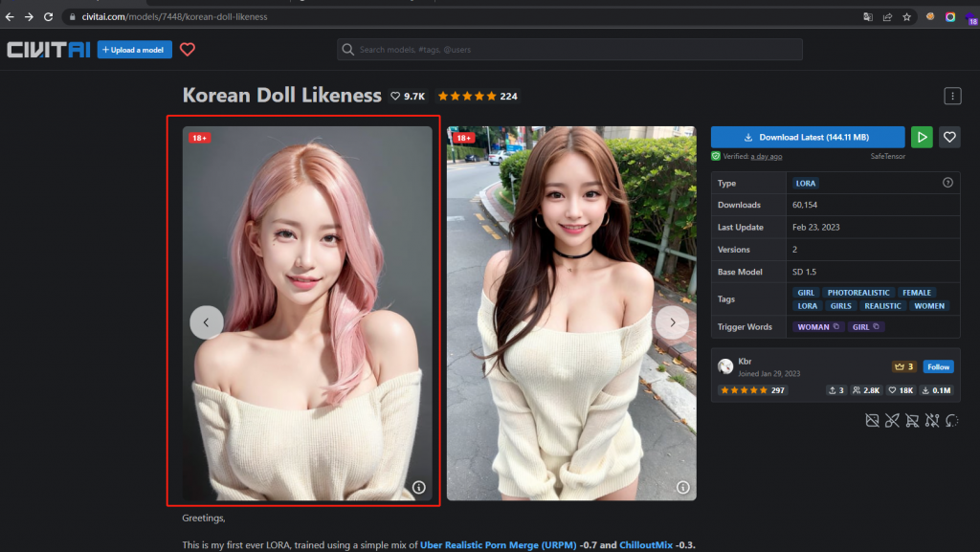
Task: Click the share page icon in address bar
Action: (887, 17)
